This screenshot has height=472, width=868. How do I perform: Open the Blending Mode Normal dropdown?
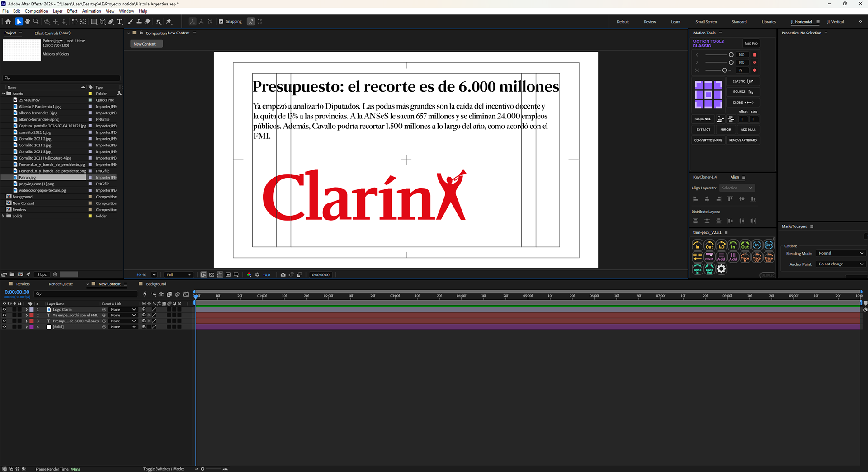[x=840, y=253]
